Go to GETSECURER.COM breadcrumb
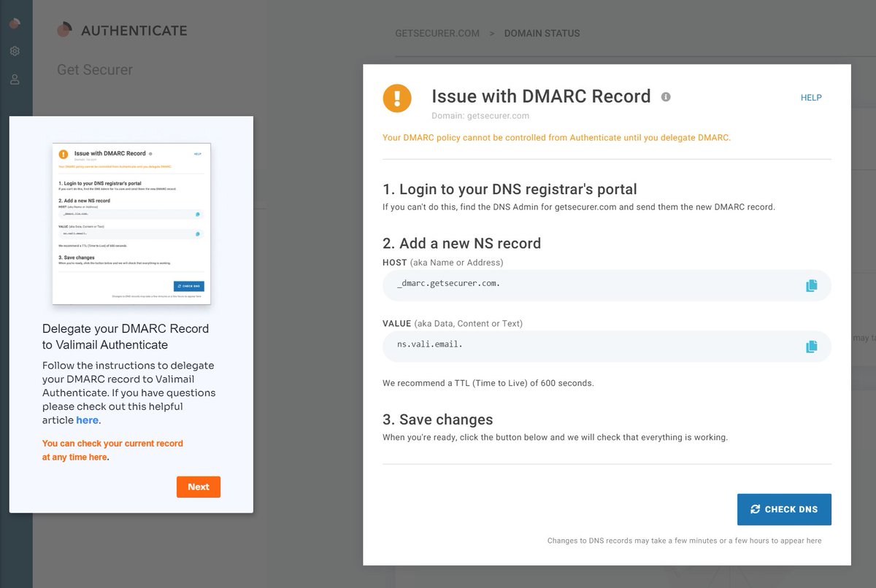The image size is (876, 588). (437, 34)
